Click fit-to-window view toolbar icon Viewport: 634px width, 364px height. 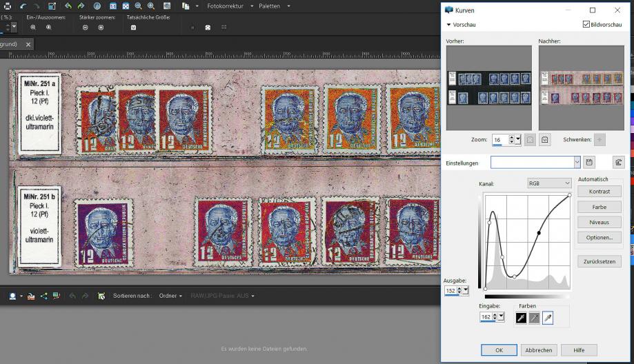click(126, 6)
